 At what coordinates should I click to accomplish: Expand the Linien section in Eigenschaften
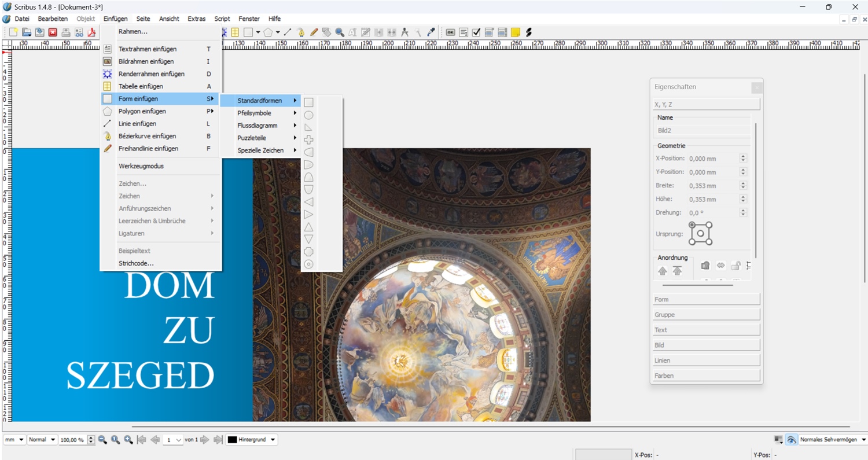(x=706, y=360)
